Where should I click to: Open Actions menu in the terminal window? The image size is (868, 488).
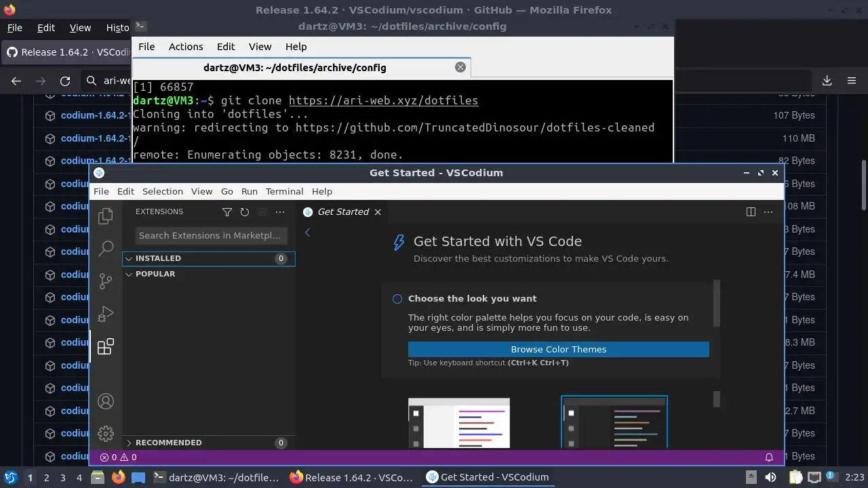(x=186, y=47)
